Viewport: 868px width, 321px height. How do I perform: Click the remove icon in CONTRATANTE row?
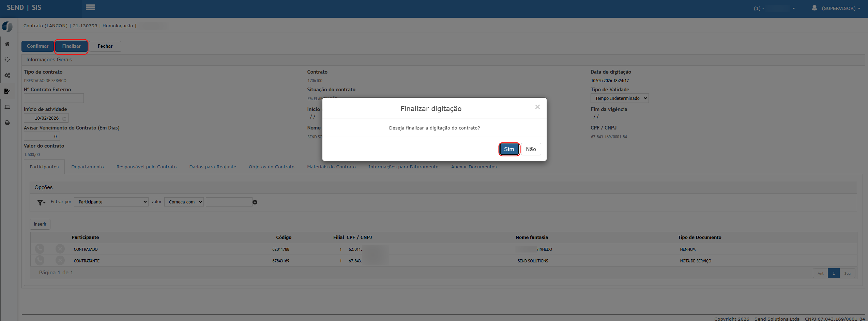tap(60, 261)
